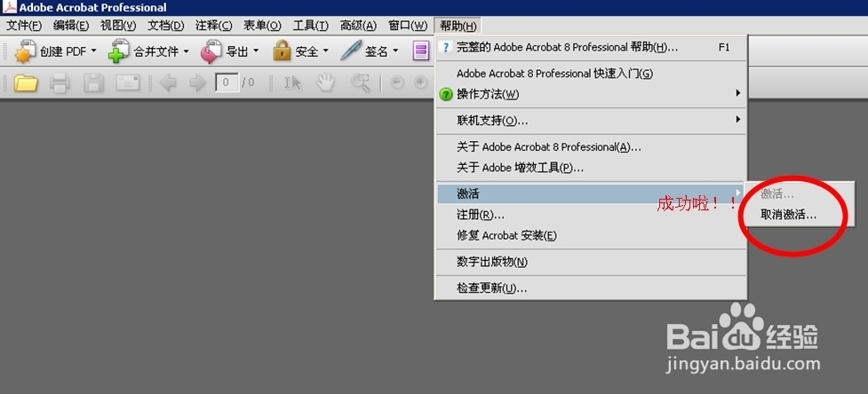868x394 pixels.
Task: Choose 取消激活... in the submenu
Action: [x=800, y=216]
